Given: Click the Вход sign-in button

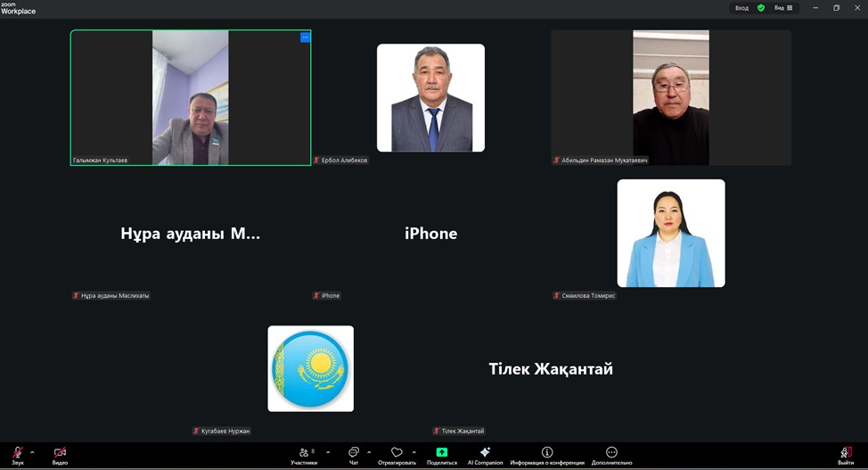Looking at the screenshot, I should [x=741, y=8].
